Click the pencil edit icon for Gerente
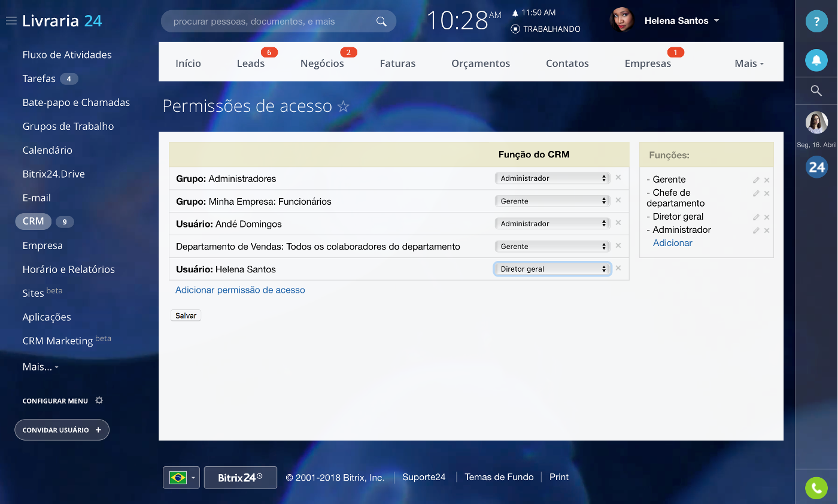The image size is (838, 504). tap(756, 180)
